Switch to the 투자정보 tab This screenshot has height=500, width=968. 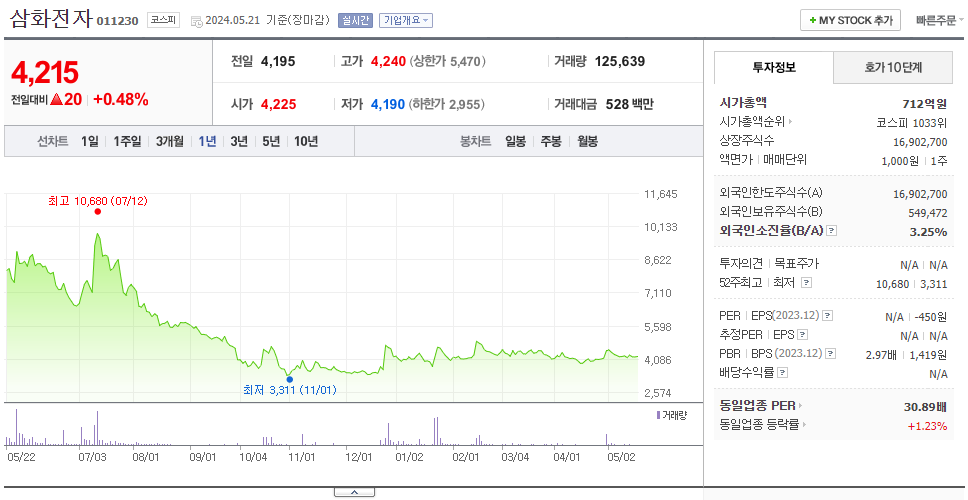[x=774, y=68]
